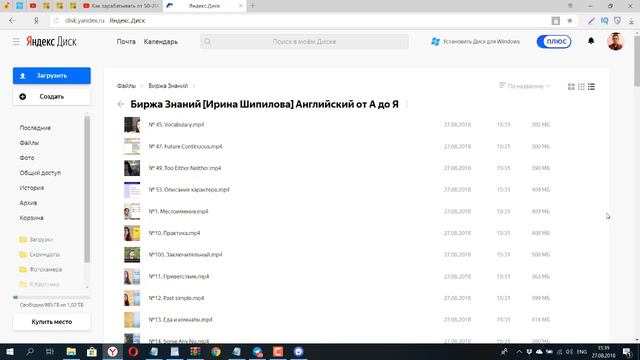Open the hamburger menu beside Яндекс Диск logo

(x=16, y=42)
